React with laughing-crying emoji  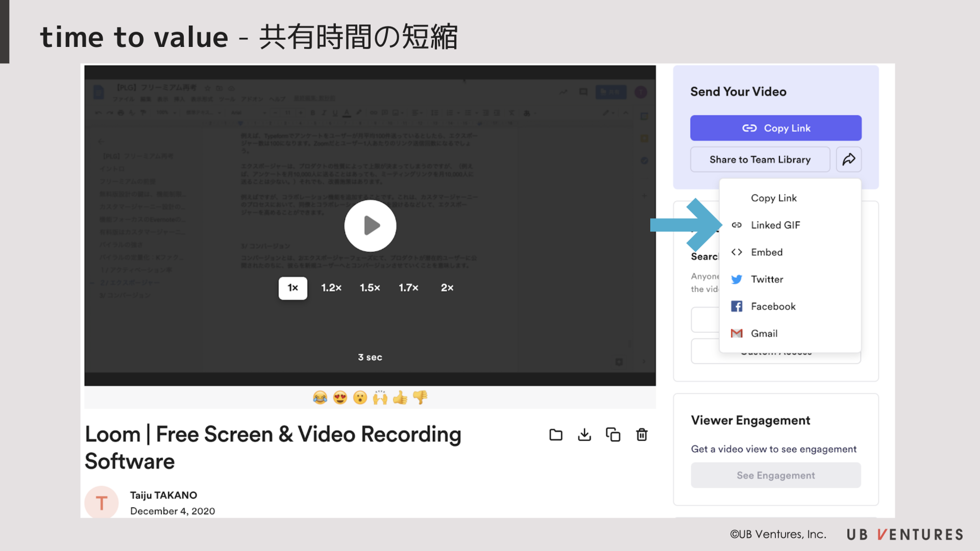pyautogui.click(x=320, y=397)
